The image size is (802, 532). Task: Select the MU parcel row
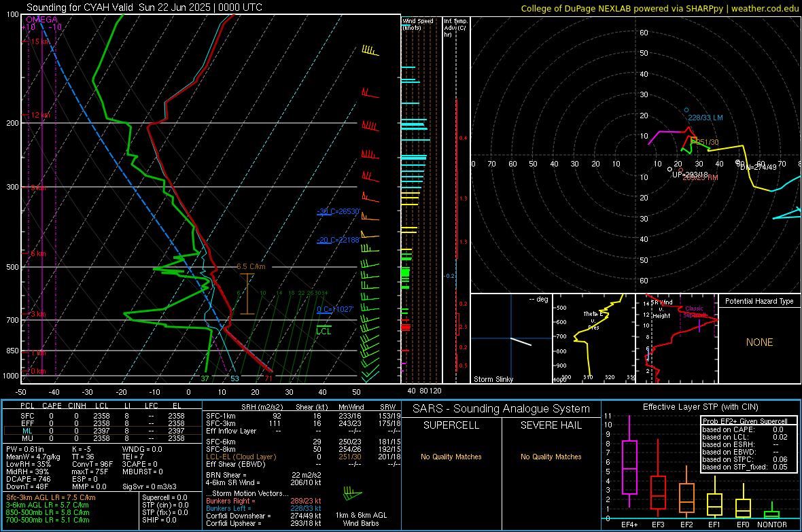(x=102, y=438)
